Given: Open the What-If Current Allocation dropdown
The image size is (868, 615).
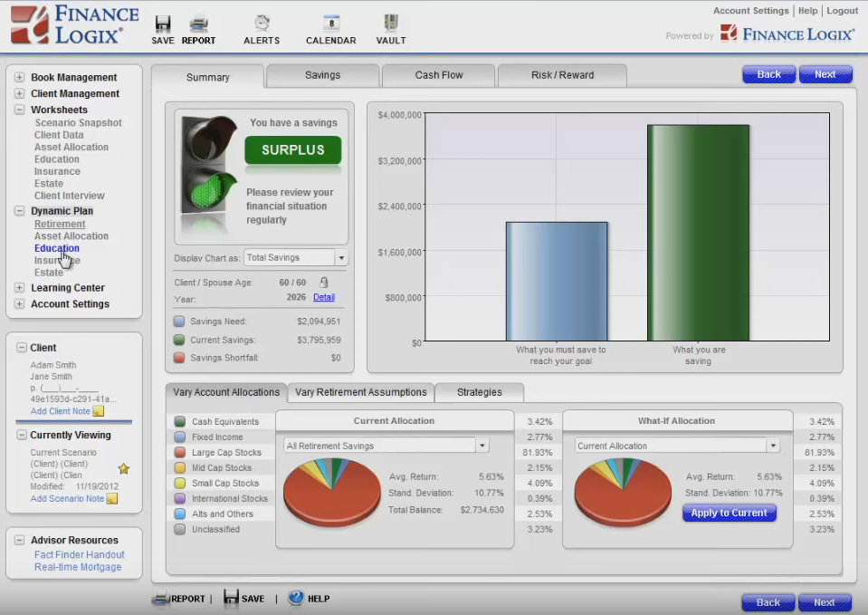Looking at the screenshot, I should click(772, 447).
